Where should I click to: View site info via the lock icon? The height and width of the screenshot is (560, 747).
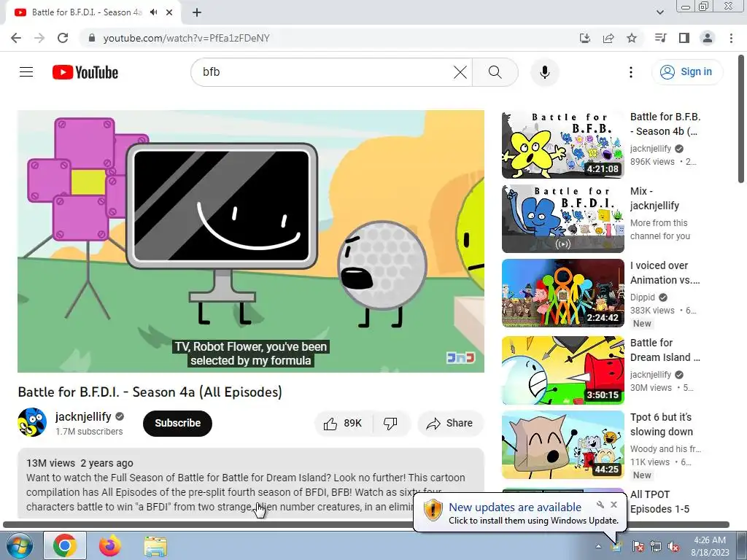(x=92, y=38)
